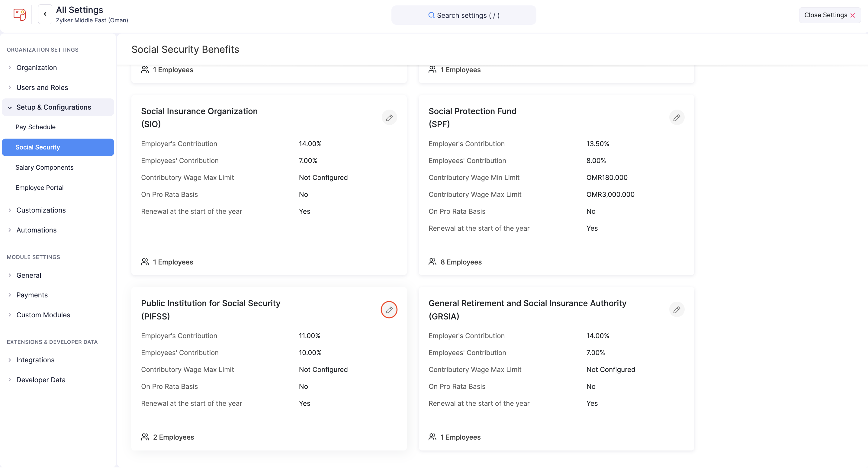Viewport: 868px width, 468px height.
Task: Expand the Automations section
Action: click(36, 230)
